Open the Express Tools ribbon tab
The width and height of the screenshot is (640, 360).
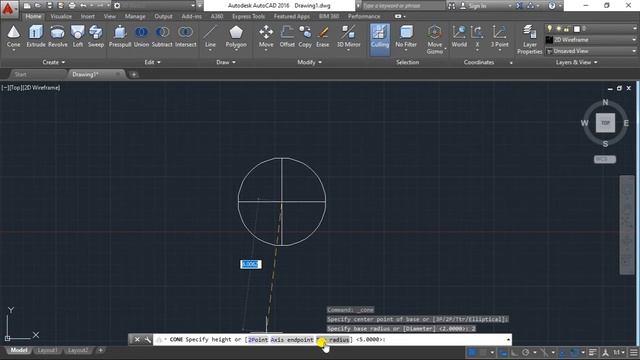[x=248, y=16]
